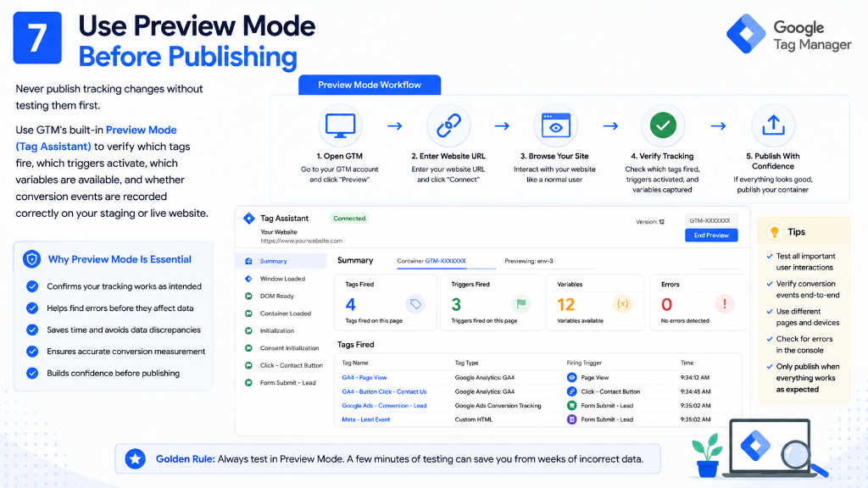Open the Preview Mode Workflow tab

[x=370, y=85]
